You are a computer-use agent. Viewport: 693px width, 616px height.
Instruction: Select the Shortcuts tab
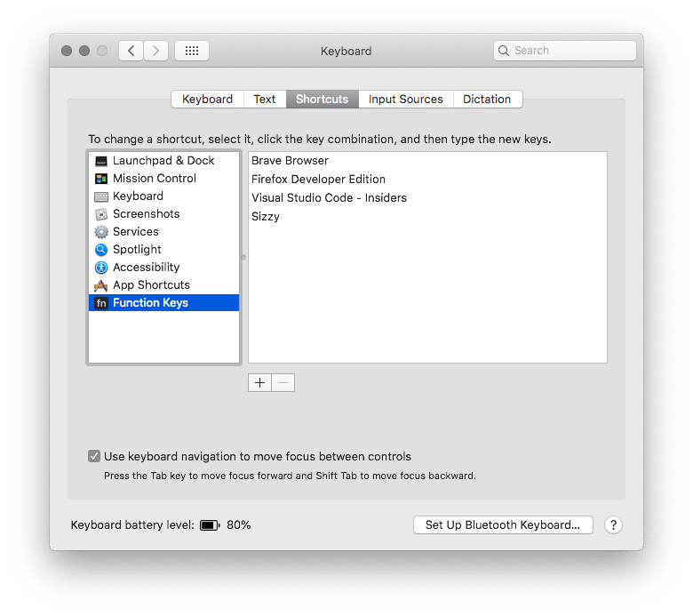(x=323, y=99)
